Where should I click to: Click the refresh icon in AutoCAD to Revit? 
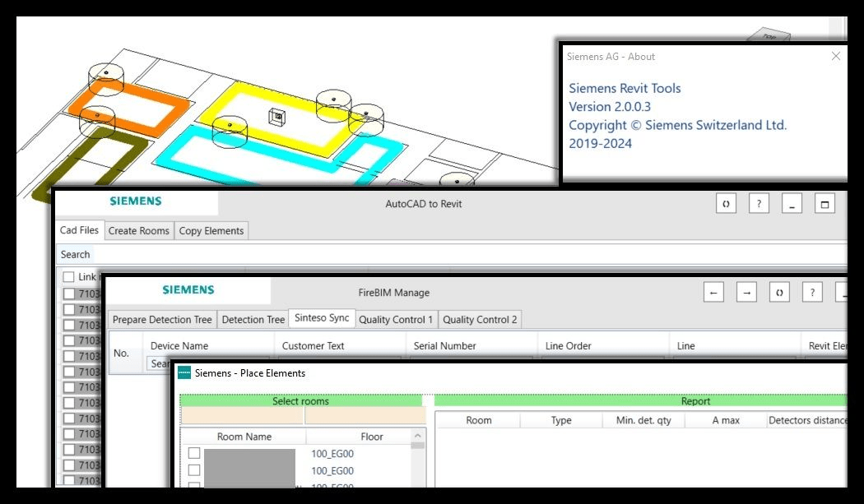tap(726, 204)
